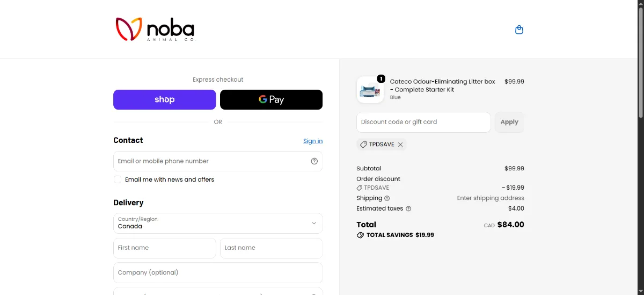Click the Shipping info question mark icon
This screenshot has height=295, width=644.
(387, 198)
